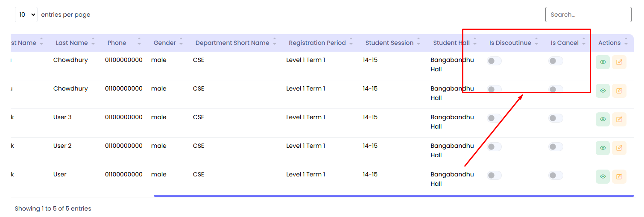The width and height of the screenshot is (644, 217).
Task: Toggle Is Discontinue switch in first row
Action: [x=494, y=61]
